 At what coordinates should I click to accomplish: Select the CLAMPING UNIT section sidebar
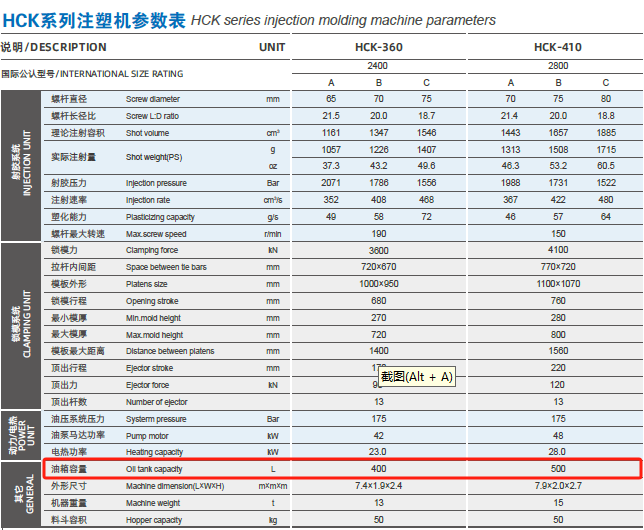[x=21, y=326]
